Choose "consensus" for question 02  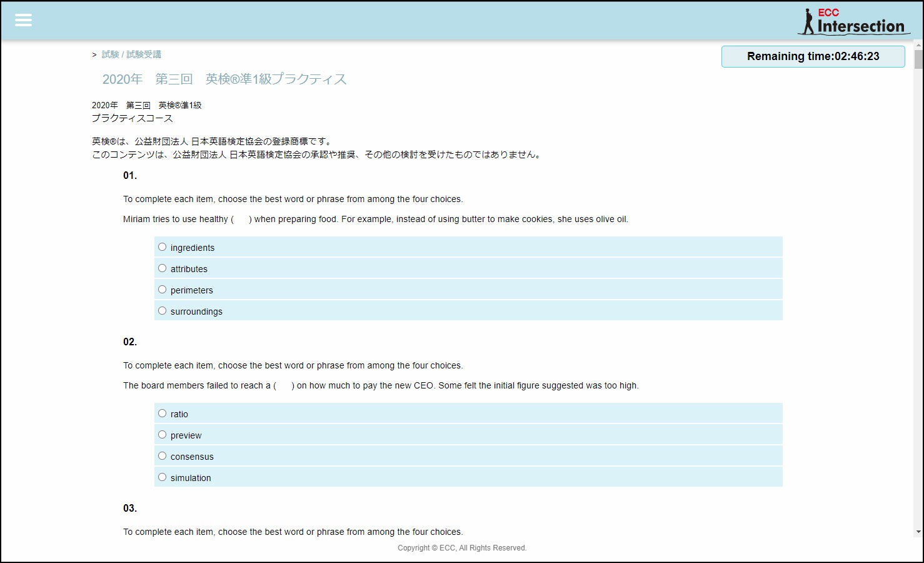pyautogui.click(x=162, y=455)
